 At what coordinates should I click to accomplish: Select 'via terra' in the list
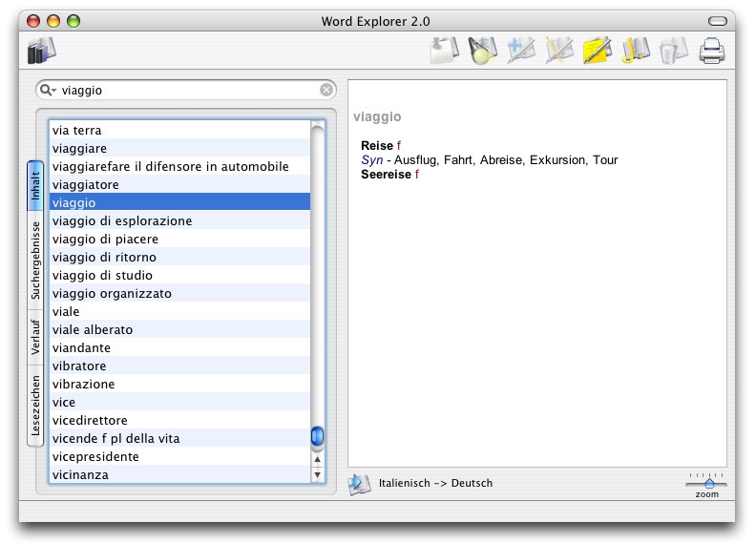pyautogui.click(x=179, y=130)
